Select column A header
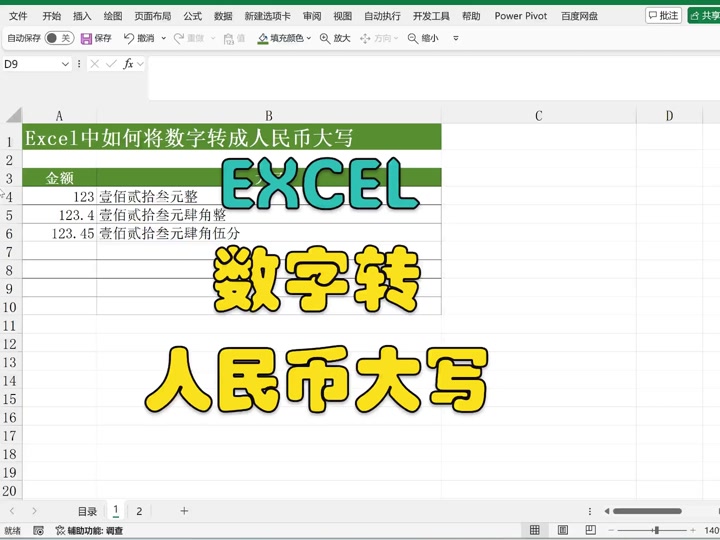 point(59,116)
